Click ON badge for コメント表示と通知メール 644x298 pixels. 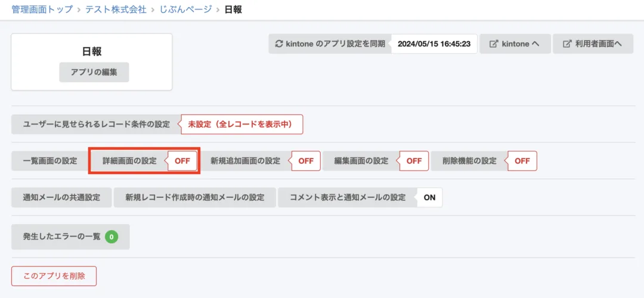coord(429,197)
